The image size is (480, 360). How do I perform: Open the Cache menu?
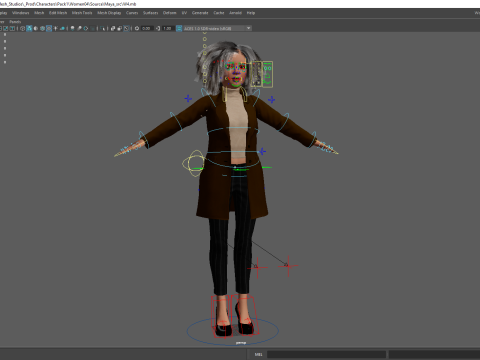(x=219, y=13)
